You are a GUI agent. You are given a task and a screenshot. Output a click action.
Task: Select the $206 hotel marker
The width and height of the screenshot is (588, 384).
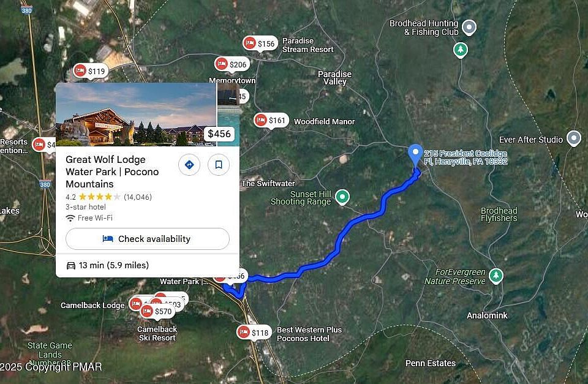pos(232,64)
